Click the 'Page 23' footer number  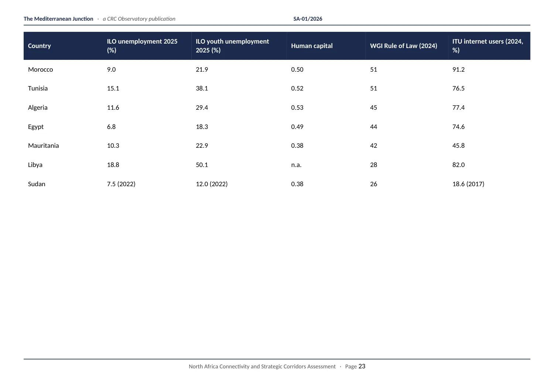click(355, 367)
